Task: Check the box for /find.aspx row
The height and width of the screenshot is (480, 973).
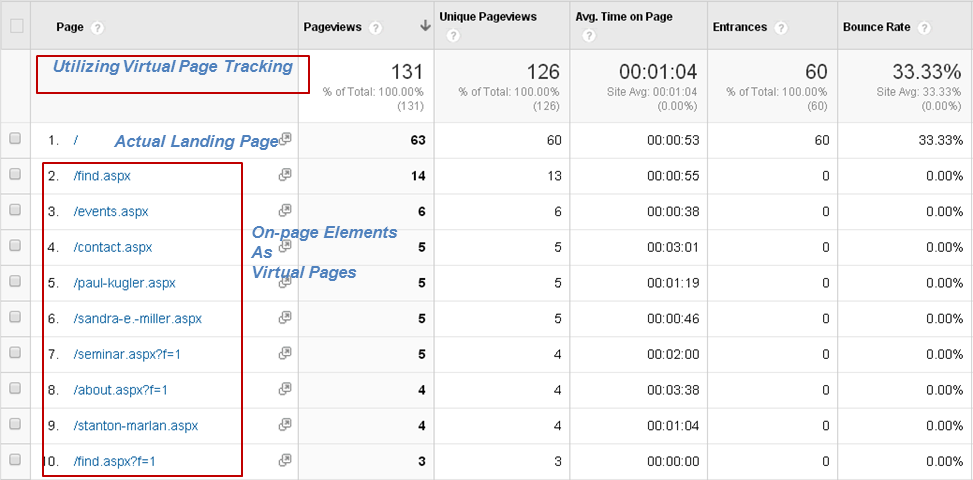Action: [x=15, y=175]
